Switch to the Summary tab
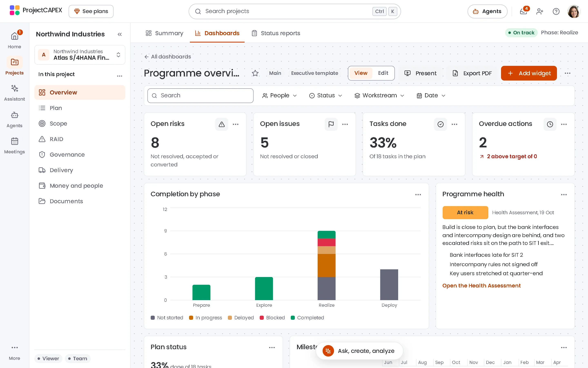Viewport: 588px width, 368px height. tap(164, 33)
